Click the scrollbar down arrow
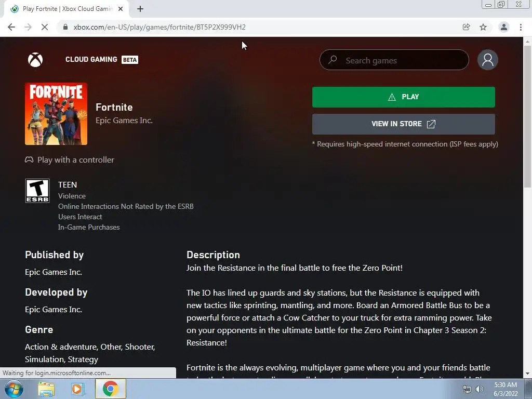 [527, 374]
